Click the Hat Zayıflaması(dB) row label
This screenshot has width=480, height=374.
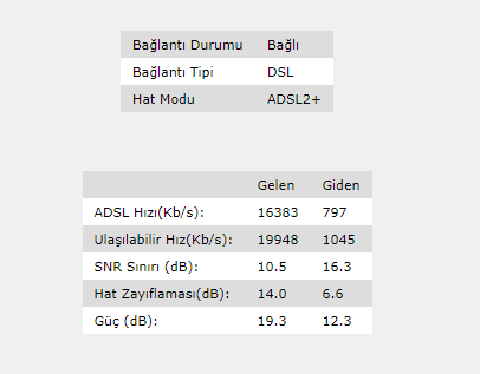162,294
